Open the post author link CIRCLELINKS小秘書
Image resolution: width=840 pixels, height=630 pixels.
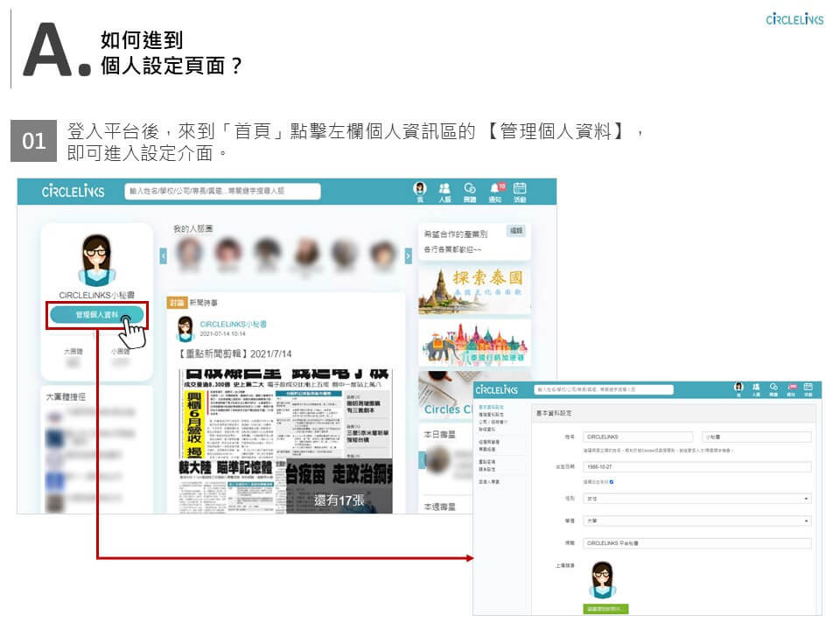coord(233,324)
